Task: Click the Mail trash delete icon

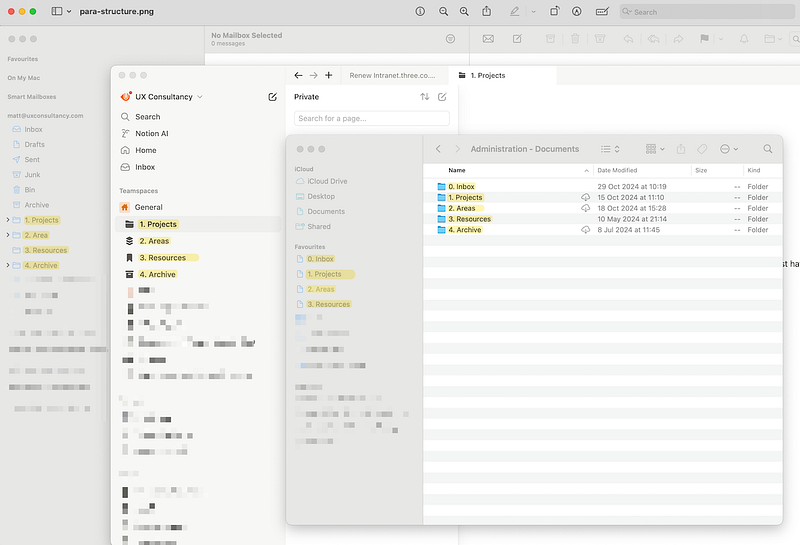Action: [575, 39]
